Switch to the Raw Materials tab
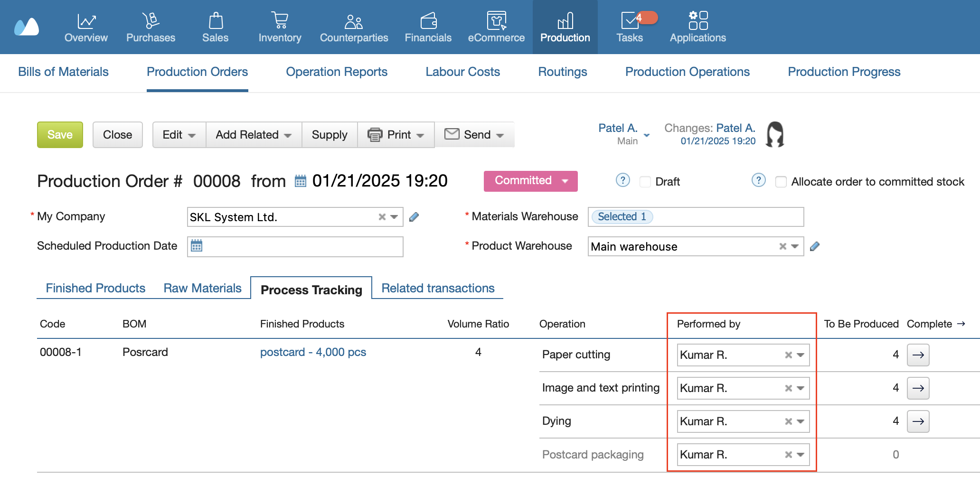This screenshot has height=486, width=980. (202, 288)
